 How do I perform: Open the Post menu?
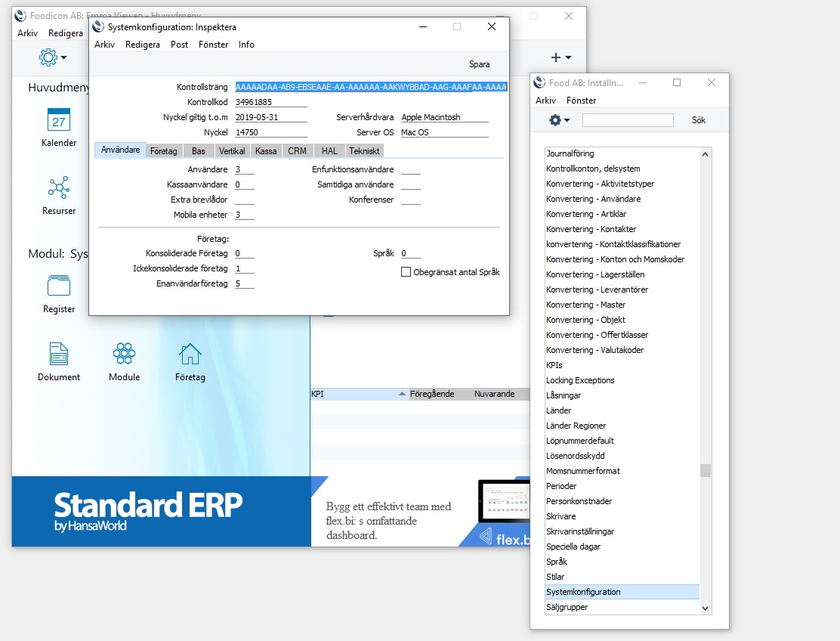click(180, 45)
